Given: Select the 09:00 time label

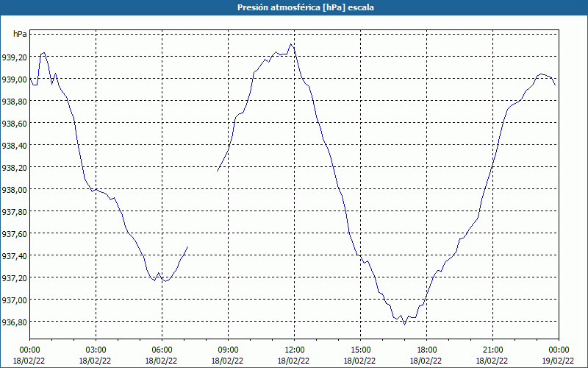Looking at the screenshot, I should pyautogui.click(x=228, y=350).
